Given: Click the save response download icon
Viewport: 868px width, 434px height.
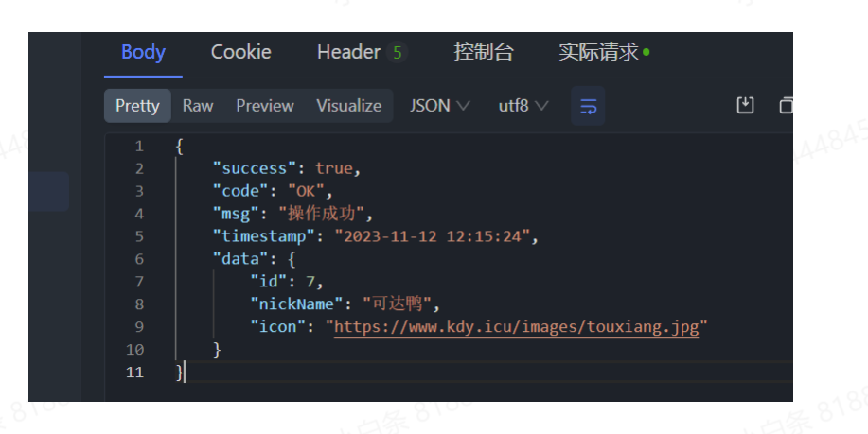Looking at the screenshot, I should pos(745,105).
